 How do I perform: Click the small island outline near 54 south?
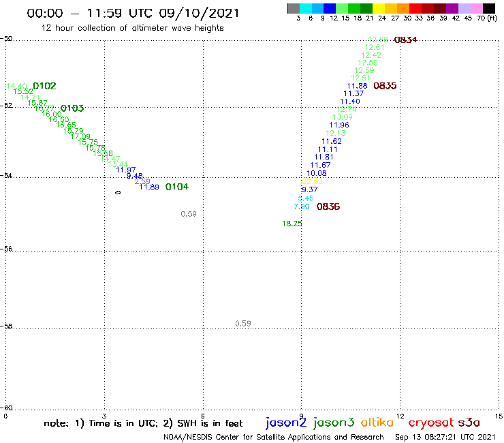coord(118,192)
